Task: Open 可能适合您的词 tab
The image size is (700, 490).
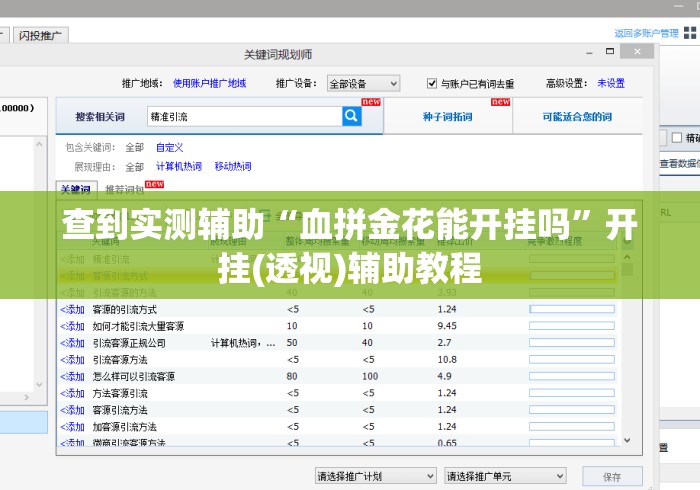Action: click(577, 116)
